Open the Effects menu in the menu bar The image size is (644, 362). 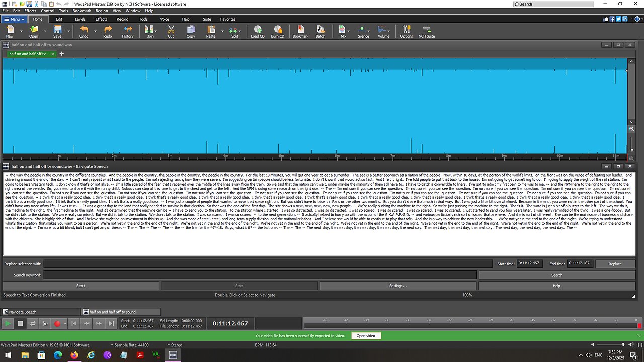[30, 11]
